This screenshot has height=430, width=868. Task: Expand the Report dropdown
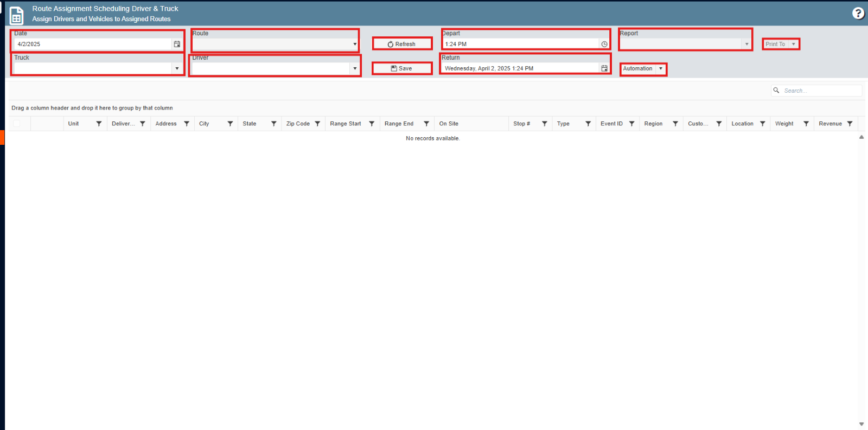(746, 44)
